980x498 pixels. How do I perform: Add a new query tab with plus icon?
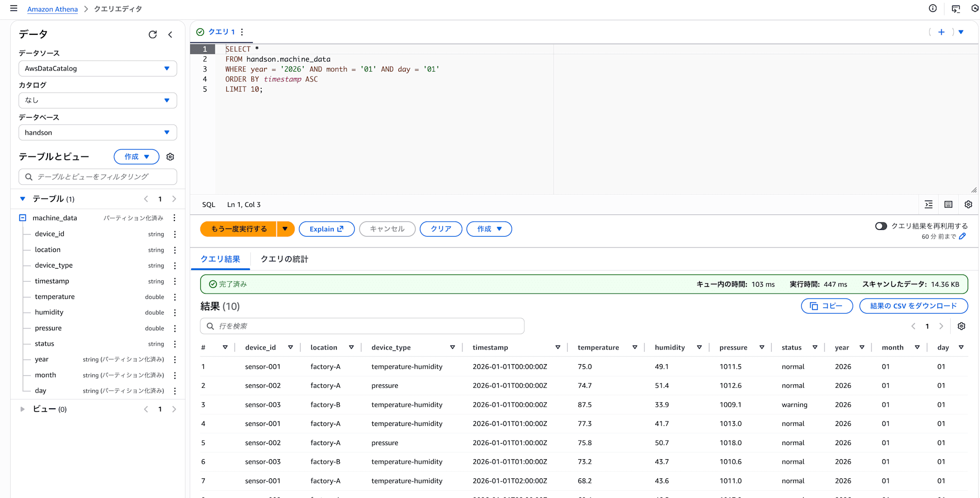tap(941, 32)
